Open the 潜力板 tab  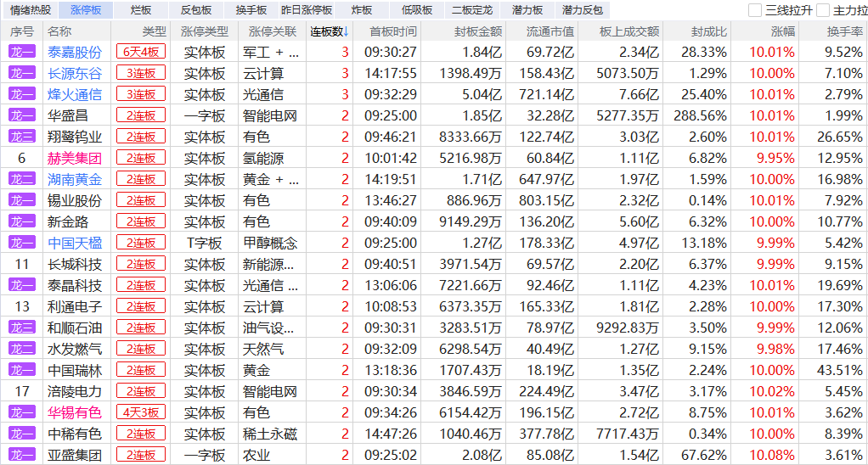click(x=527, y=10)
